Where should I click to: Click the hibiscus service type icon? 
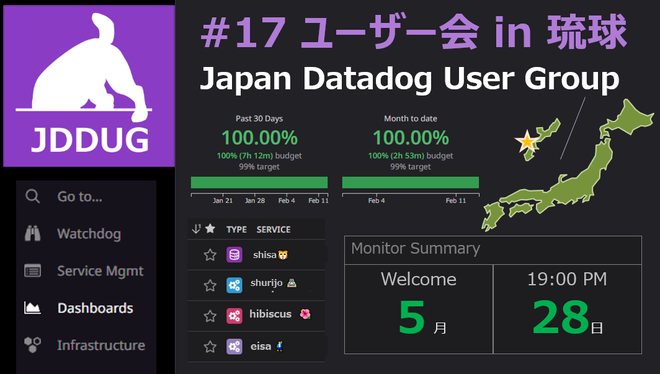coord(234,316)
